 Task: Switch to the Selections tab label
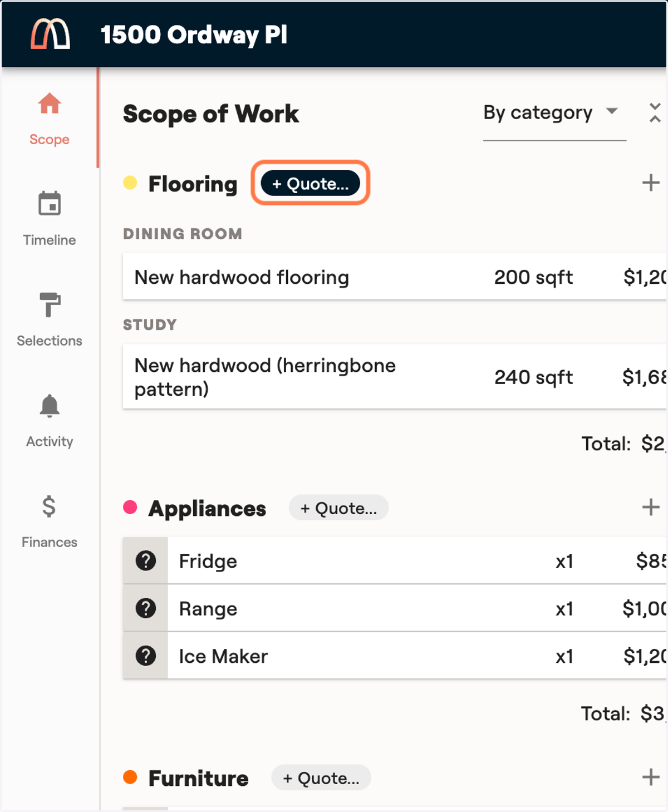tap(50, 341)
